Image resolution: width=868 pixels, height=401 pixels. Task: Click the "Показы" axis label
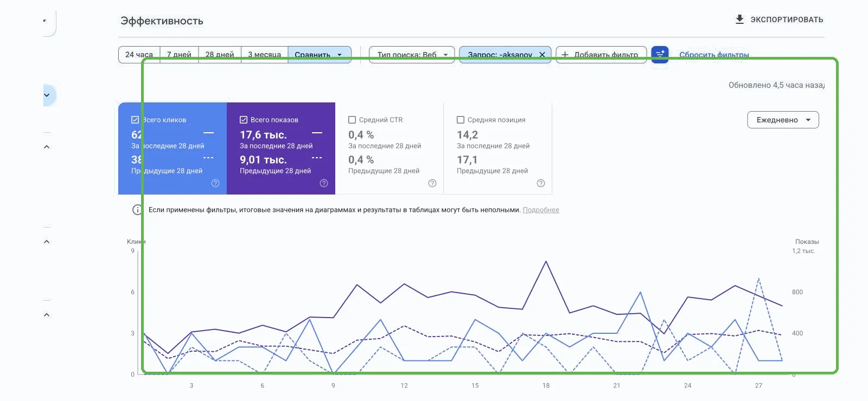807,242
